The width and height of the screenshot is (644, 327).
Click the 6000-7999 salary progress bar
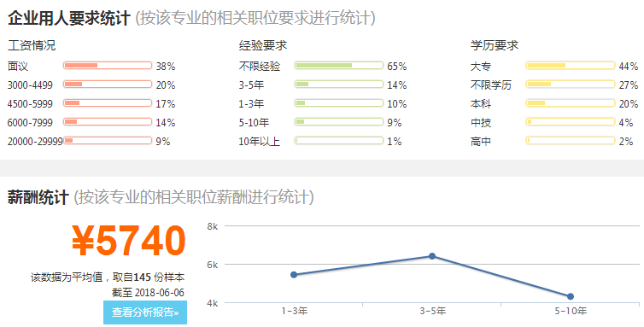pos(108,122)
